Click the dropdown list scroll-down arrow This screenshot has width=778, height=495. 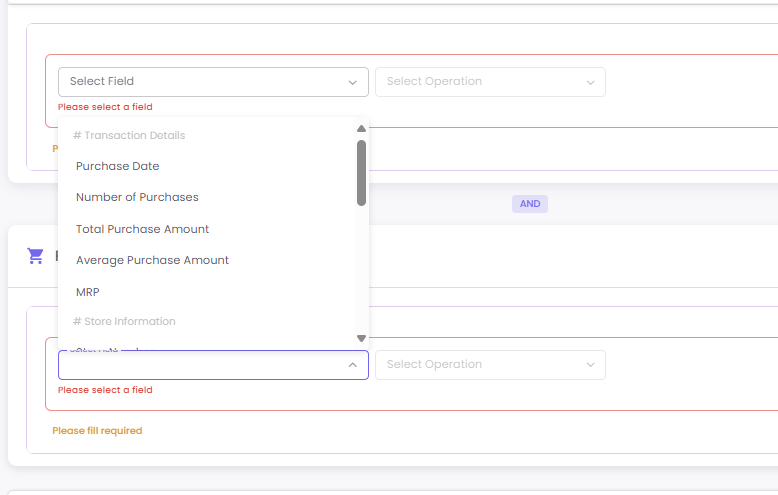[361, 338]
